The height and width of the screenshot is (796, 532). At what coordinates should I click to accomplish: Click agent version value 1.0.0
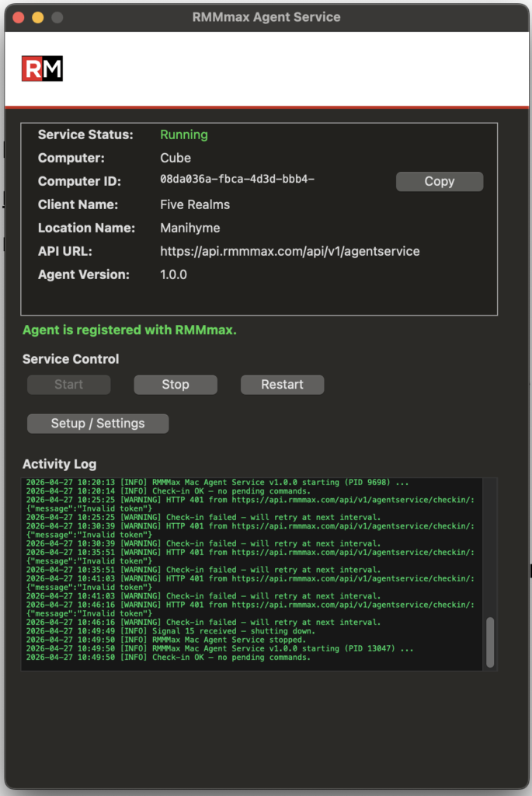point(173,274)
